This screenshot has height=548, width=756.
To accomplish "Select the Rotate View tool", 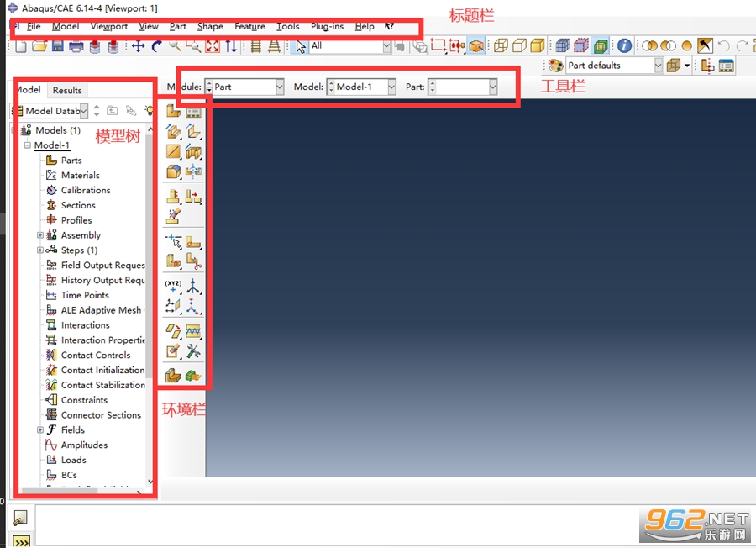I will pos(156,46).
